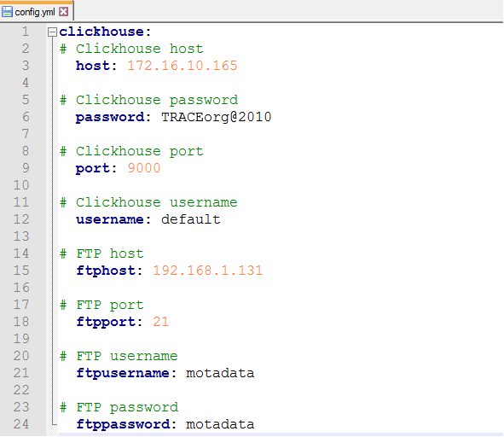Click the value 192.168.1.131
The width and height of the screenshot is (504, 437).
click(207, 271)
